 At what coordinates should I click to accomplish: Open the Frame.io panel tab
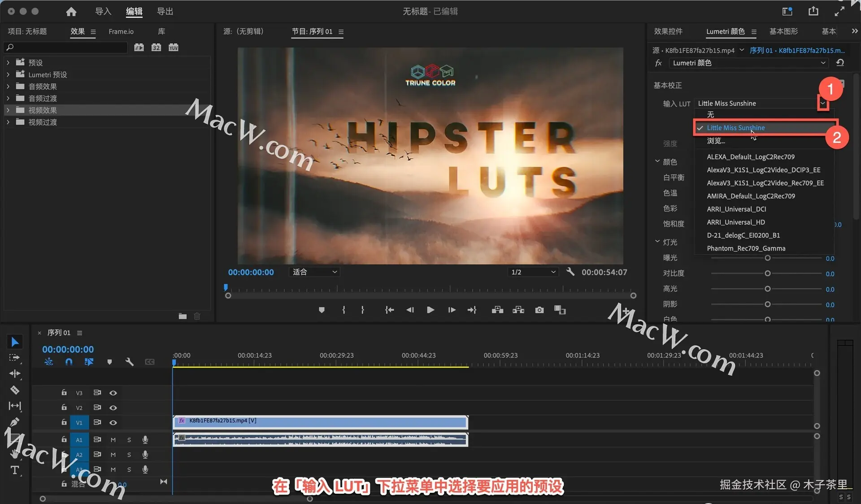click(121, 31)
